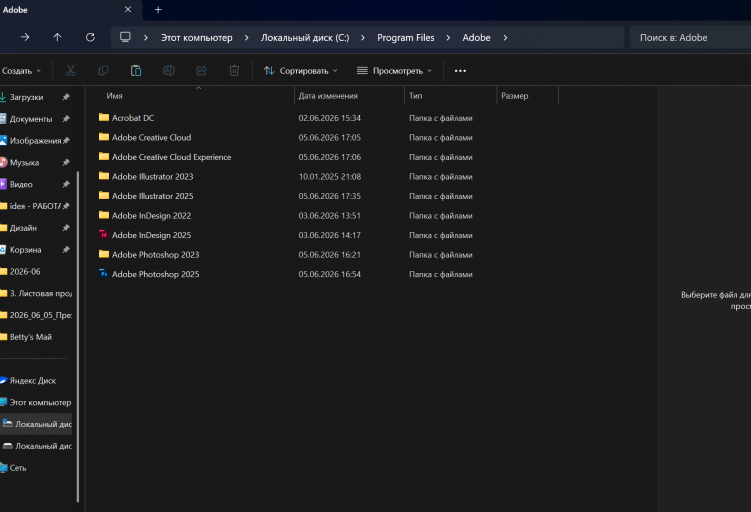Unpin Документы using its pin icon
The width and height of the screenshot is (751, 512).
66,119
